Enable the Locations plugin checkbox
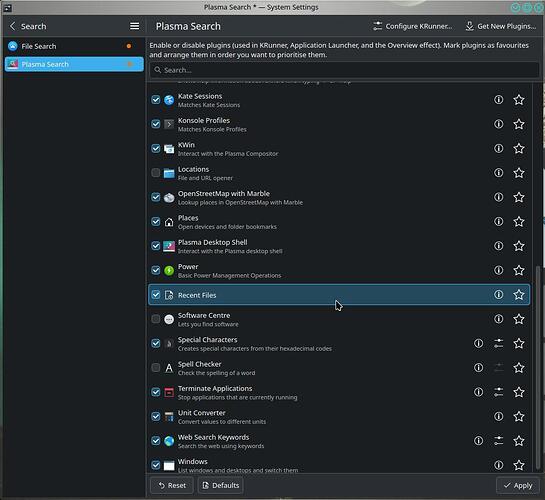The height and width of the screenshot is (500, 545). coord(156,173)
